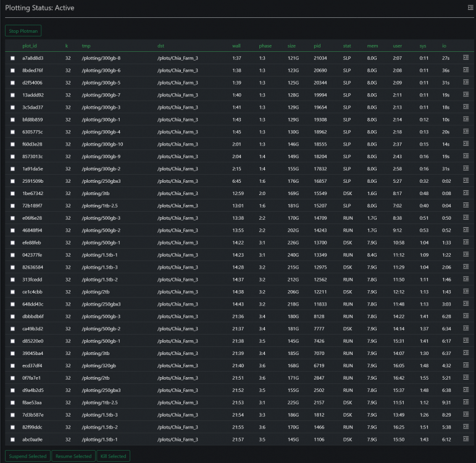This screenshot has height=463, width=476.
Task: Open log icon for plot 1a91da5e
Action: click(x=466, y=168)
